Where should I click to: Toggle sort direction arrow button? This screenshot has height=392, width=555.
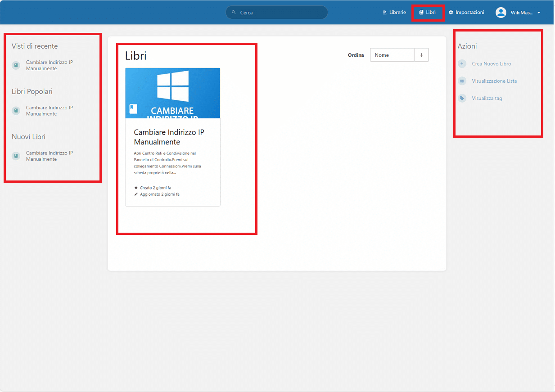click(421, 55)
